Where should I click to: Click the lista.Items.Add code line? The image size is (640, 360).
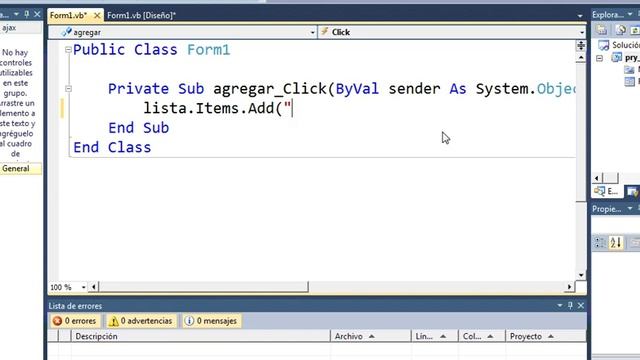[x=218, y=109]
